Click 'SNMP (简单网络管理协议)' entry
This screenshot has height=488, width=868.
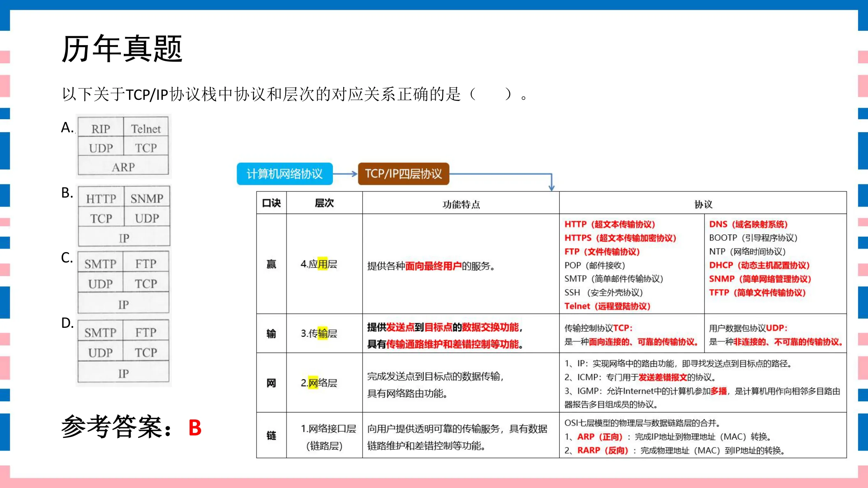tap(760, 279)
